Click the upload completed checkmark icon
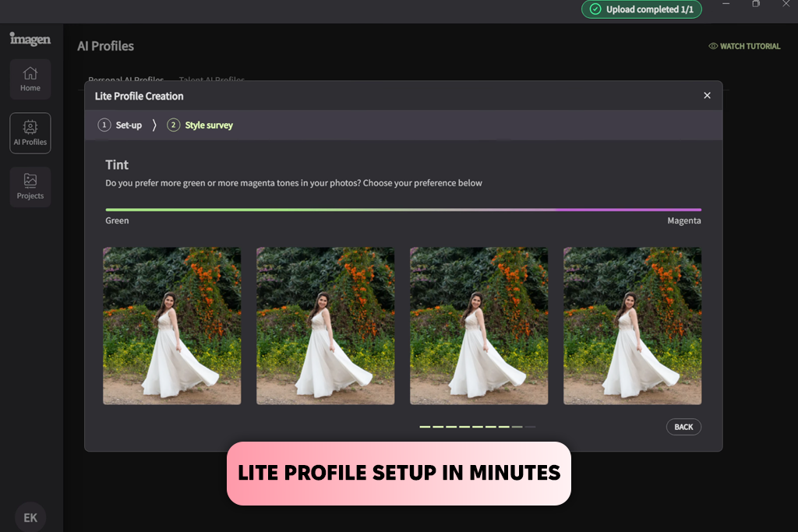The image size is (798, 532). tap(595, 9)
